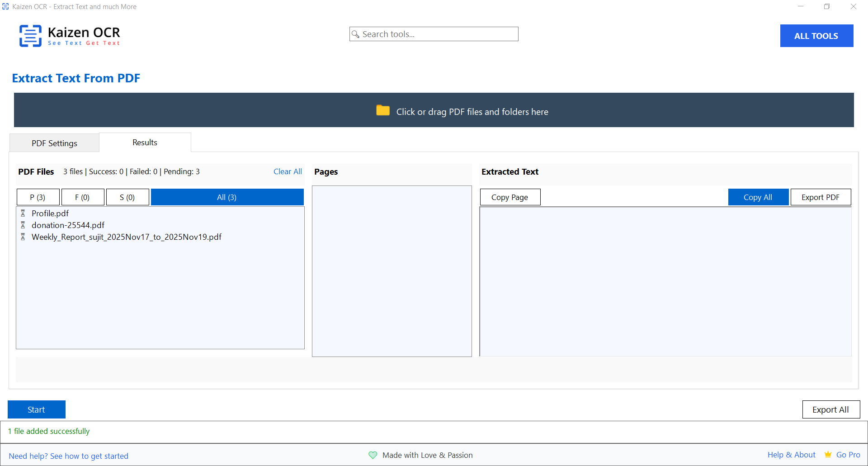This screenshot has height=466, width=868.
Task: Open the Results tab
Action: click(x=145, y=143)
